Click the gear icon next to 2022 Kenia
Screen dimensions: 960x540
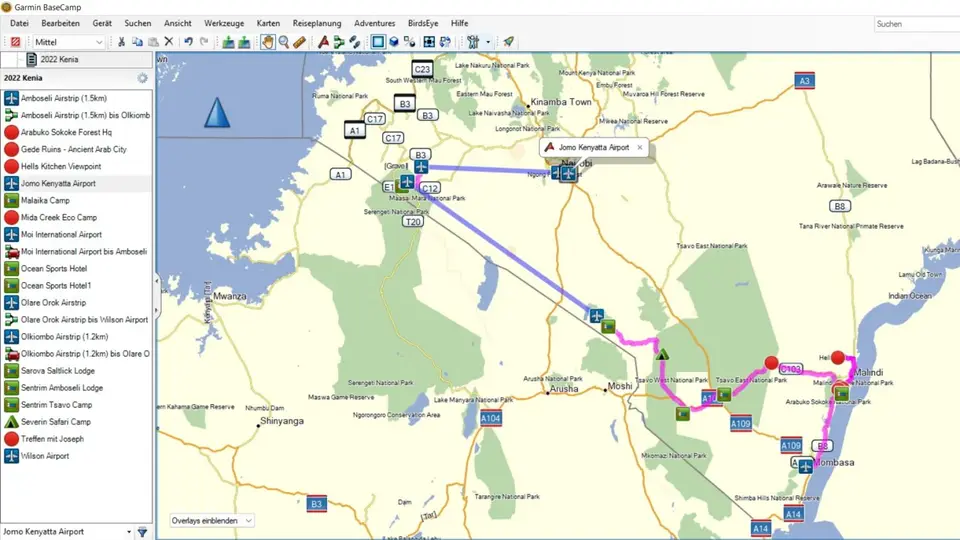pos(143,78)
